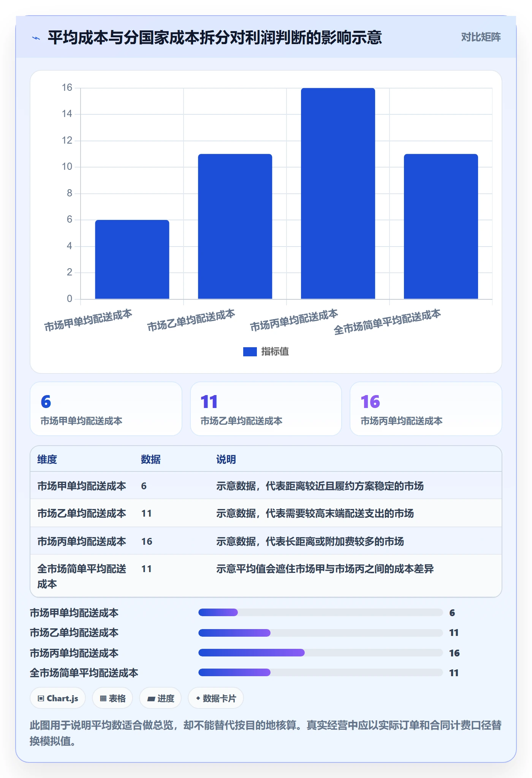Click the y-axis tick label 12
Image resolution: width=532 pixels, height=778 pixels.
(x=67, y=141)
